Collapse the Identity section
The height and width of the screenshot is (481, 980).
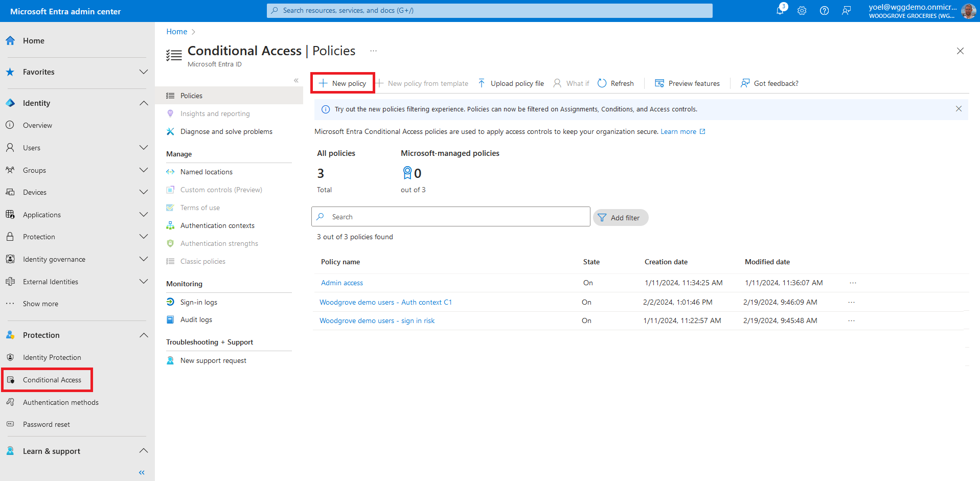[x=144, y=103]
